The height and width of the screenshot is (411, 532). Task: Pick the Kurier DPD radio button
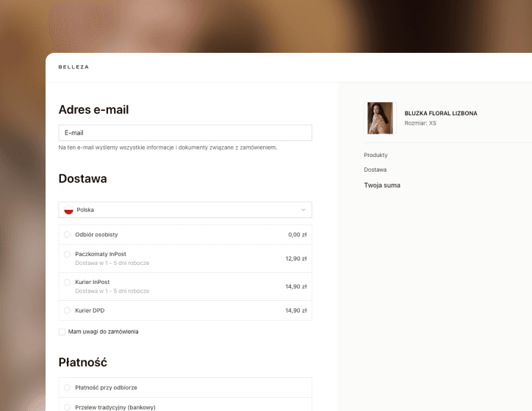coord(68,310)
